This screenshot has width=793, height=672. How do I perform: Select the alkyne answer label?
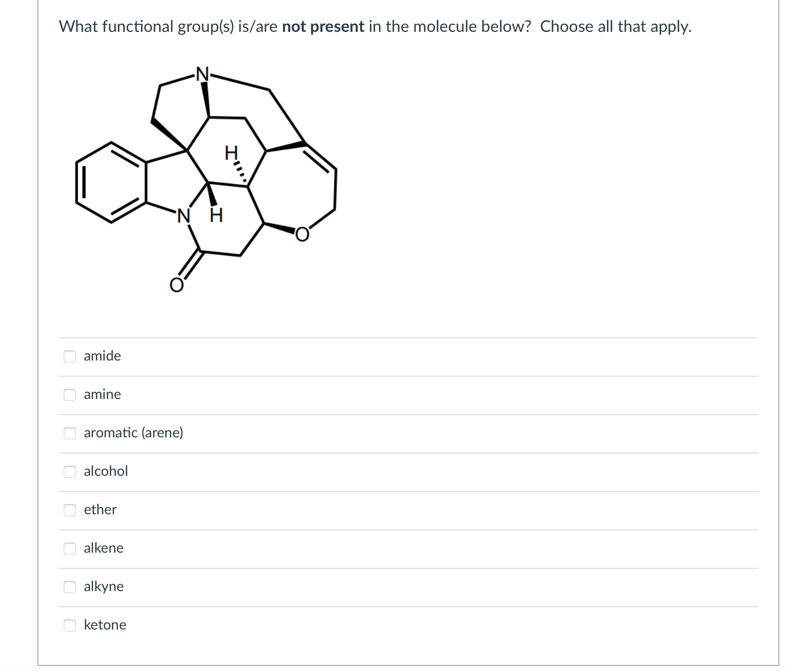point(104,588)
